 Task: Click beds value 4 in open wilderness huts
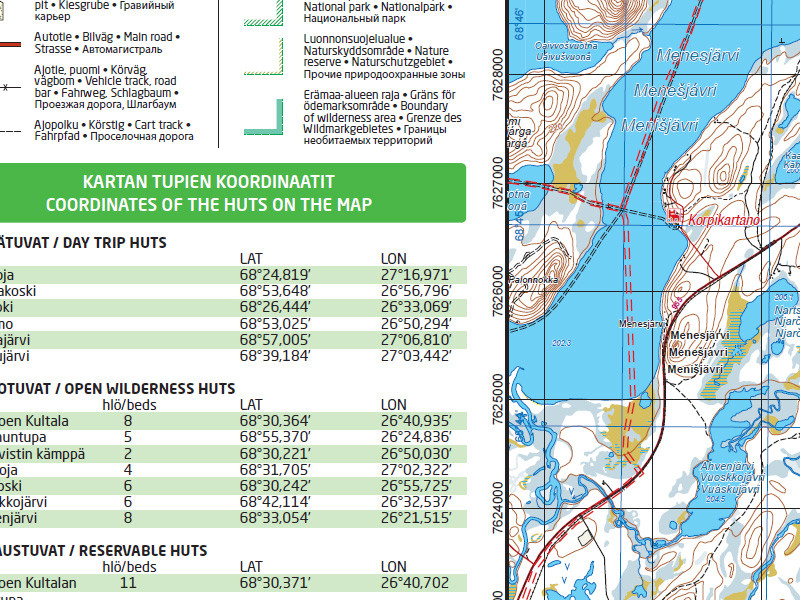pyautogui.click(x=128, y=470)
